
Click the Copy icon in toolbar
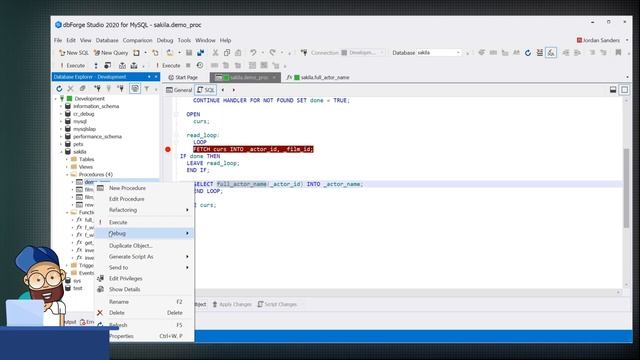click(x=227, y=53)
